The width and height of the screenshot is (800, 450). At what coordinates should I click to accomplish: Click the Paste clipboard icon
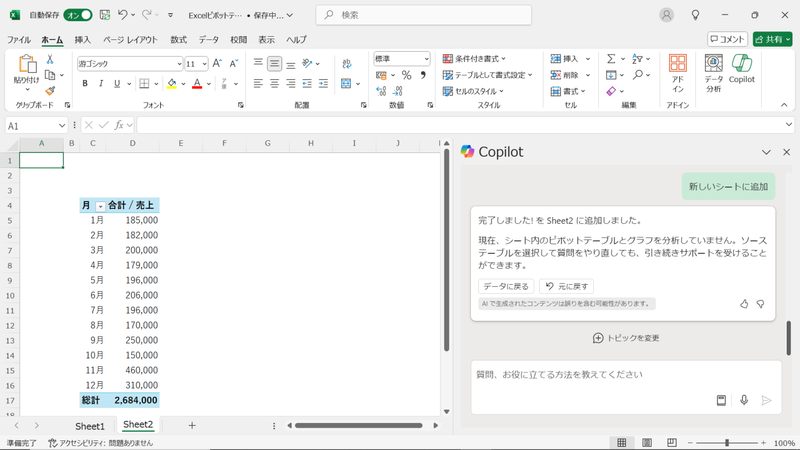pyautogui.click(x=27, y=65)
